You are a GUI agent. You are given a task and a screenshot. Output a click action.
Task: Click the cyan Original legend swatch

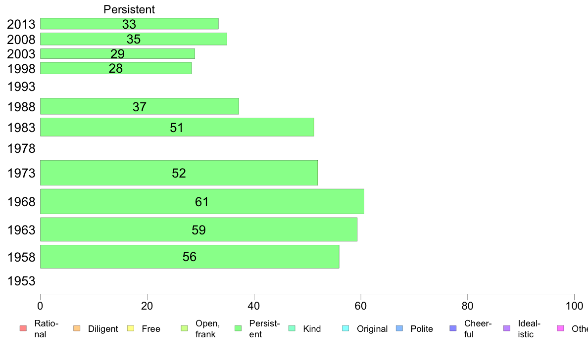pos(345,328)
